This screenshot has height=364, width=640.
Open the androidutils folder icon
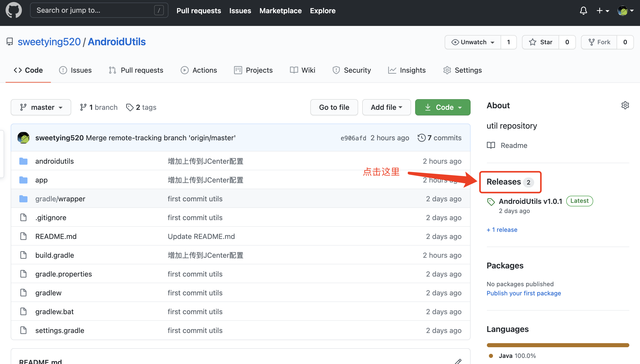tap(23, 161)
